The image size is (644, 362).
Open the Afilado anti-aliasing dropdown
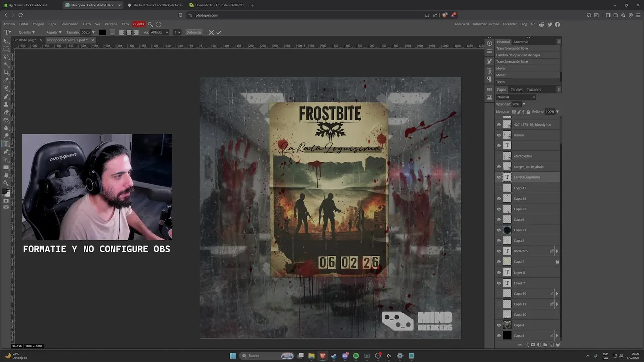click(159, 32)
